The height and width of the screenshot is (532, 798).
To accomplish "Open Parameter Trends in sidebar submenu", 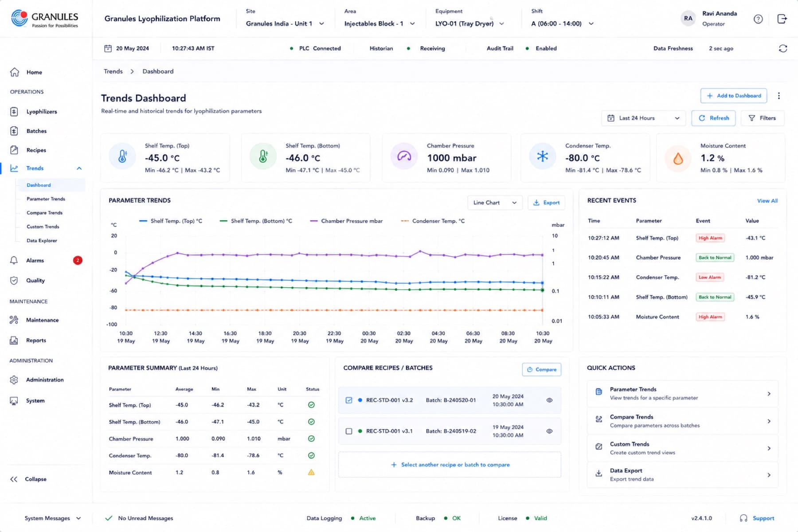I will pos(46,199).
